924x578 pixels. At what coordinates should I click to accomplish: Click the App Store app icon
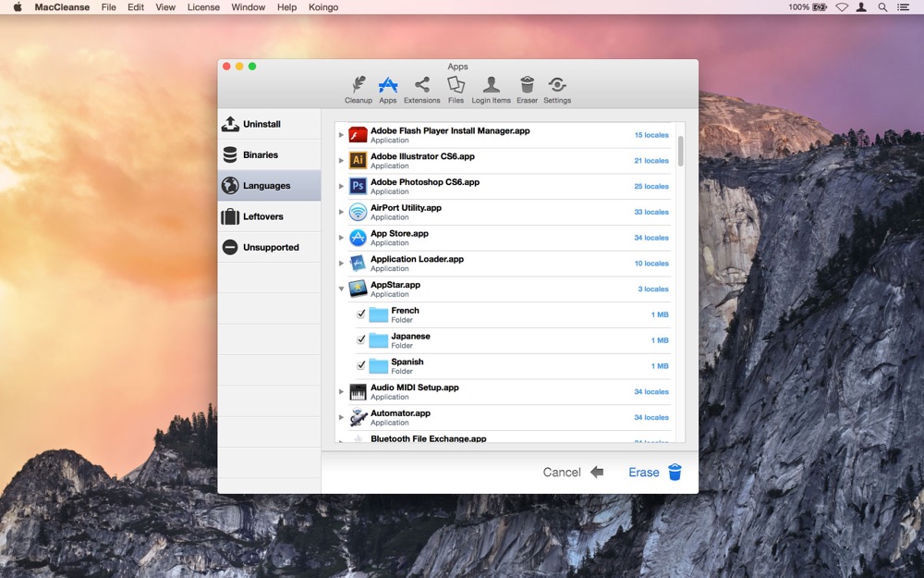click(358, 238)
